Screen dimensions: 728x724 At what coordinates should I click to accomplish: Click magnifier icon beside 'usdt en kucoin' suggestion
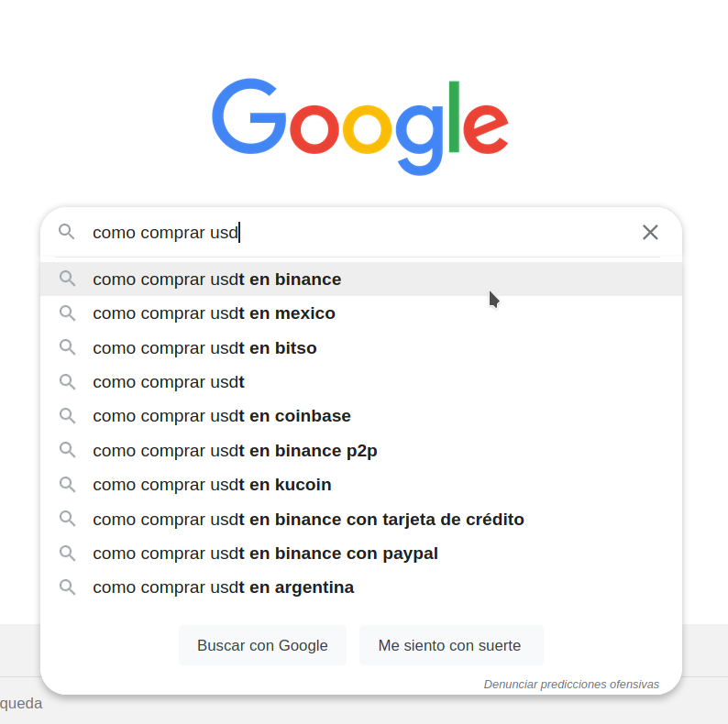click(x=67, y=484)
